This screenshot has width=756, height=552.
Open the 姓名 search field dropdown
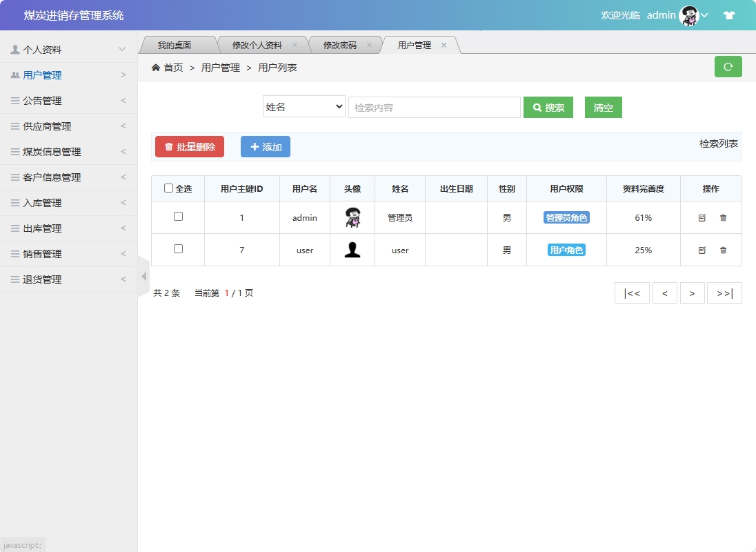tap(304, 106)
